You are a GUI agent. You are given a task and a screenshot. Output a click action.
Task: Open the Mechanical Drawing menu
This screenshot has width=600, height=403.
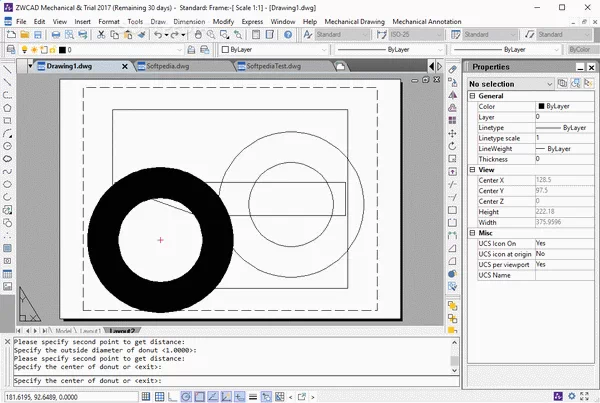coord(354,21)
